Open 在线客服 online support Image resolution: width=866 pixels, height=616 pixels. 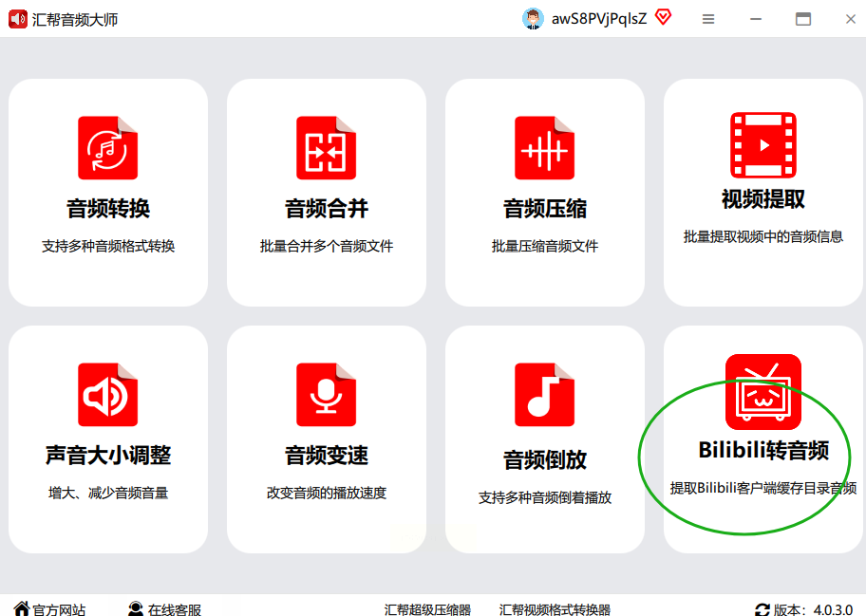click(164, 609)
